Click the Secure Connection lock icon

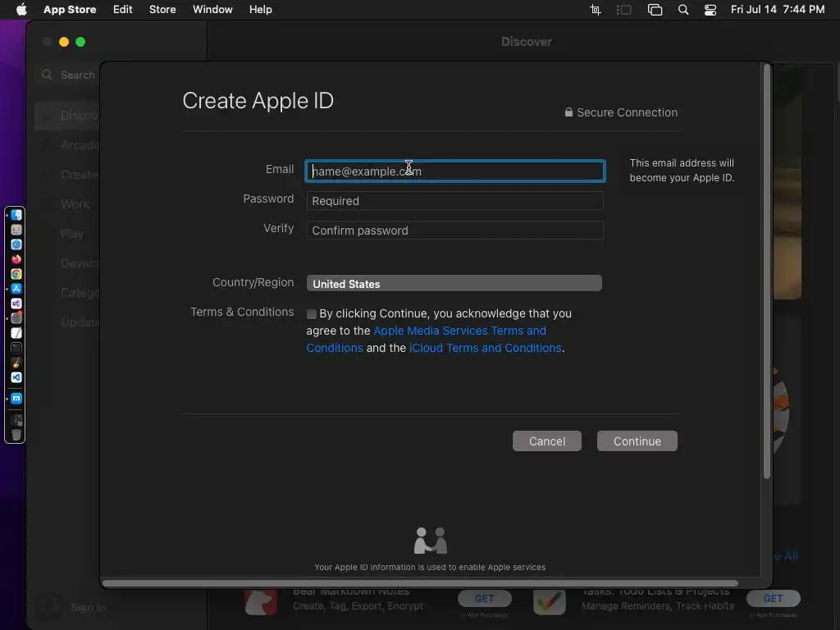(x=568, y=112)
